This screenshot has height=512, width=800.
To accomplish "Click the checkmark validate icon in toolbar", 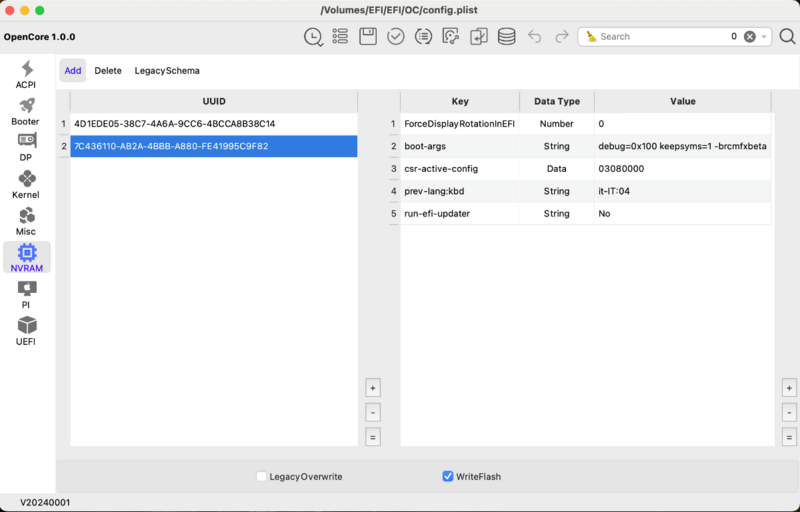I will (396, 37).
